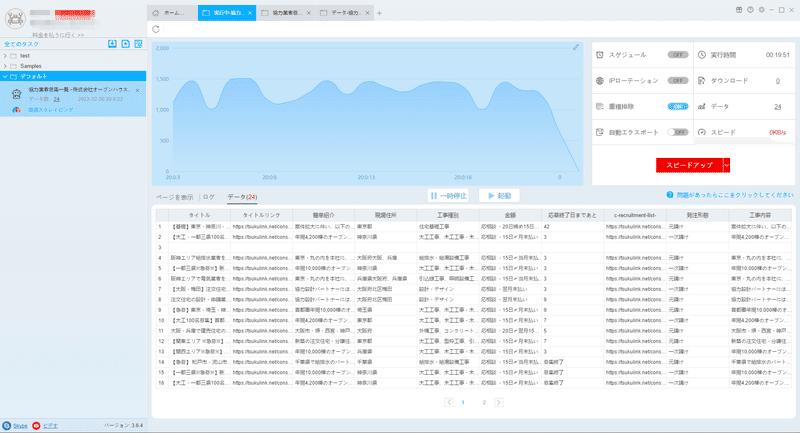Click the Skype icon in status bar
The image size is (800, 433).
click(x=7, y=426)
